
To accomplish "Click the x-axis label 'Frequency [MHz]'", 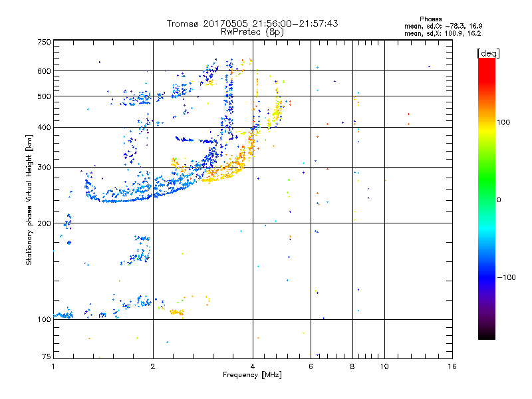I will [252, 375].
